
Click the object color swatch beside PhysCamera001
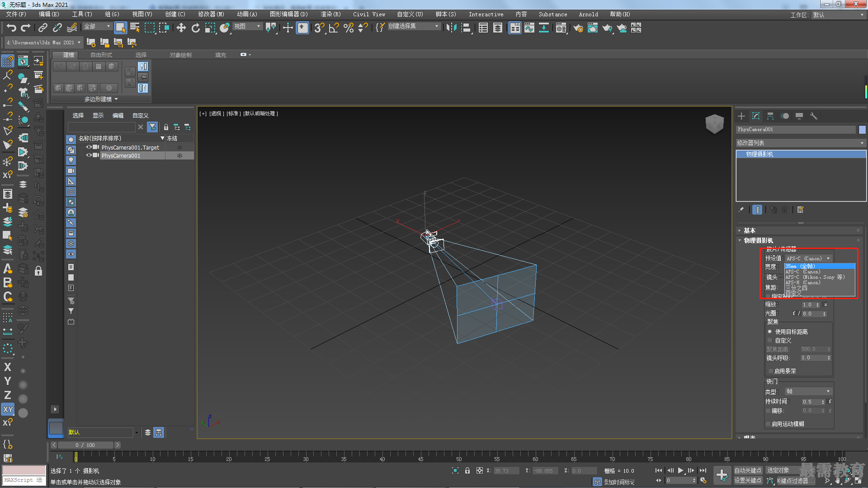(862, 130)
